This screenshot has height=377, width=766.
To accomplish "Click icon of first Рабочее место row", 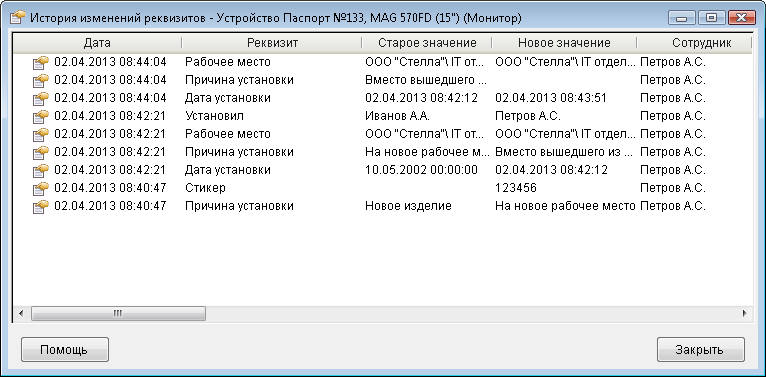I will (41, 63).
